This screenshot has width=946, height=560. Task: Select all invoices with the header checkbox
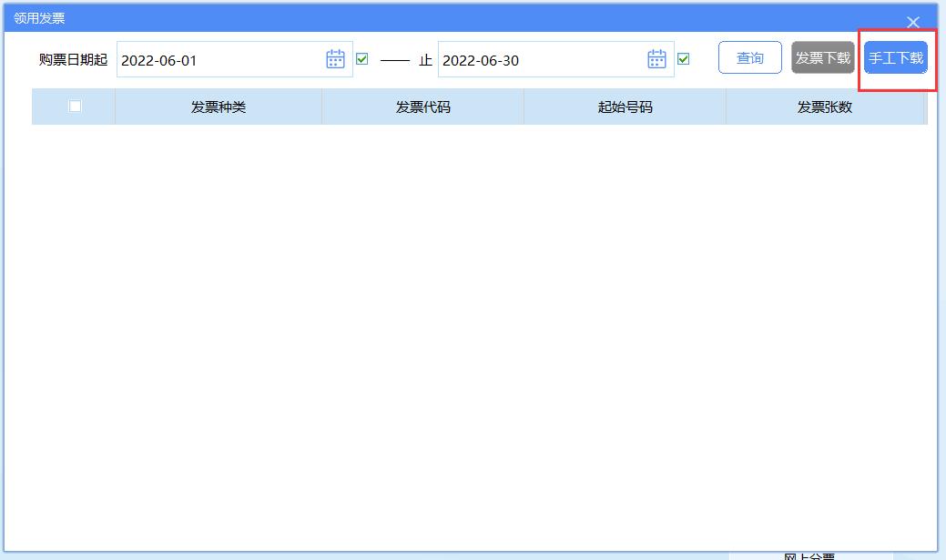(x=75, y=106)
